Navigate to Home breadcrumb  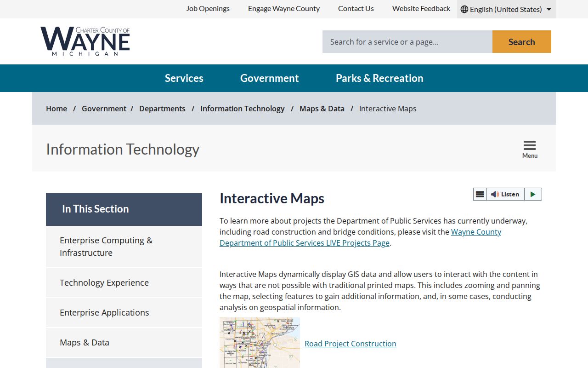coord(57,109)
